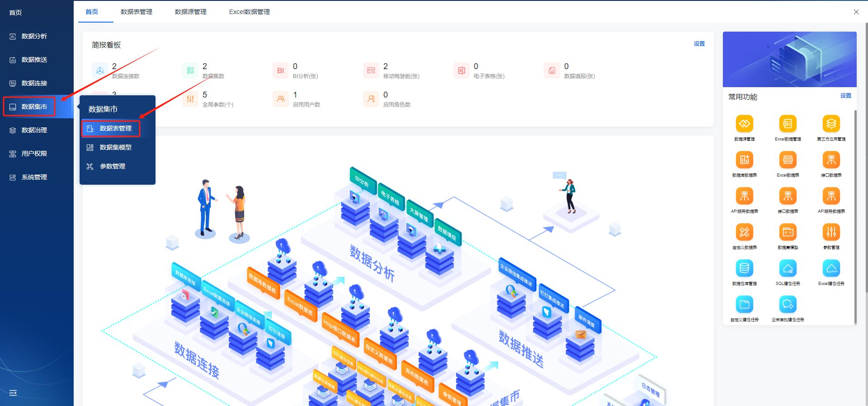This screenshot has width=868, height=406.
Task: Open Excel数据管理 shortcut icon in 常用功能
Action: click(x=788, y=124)
